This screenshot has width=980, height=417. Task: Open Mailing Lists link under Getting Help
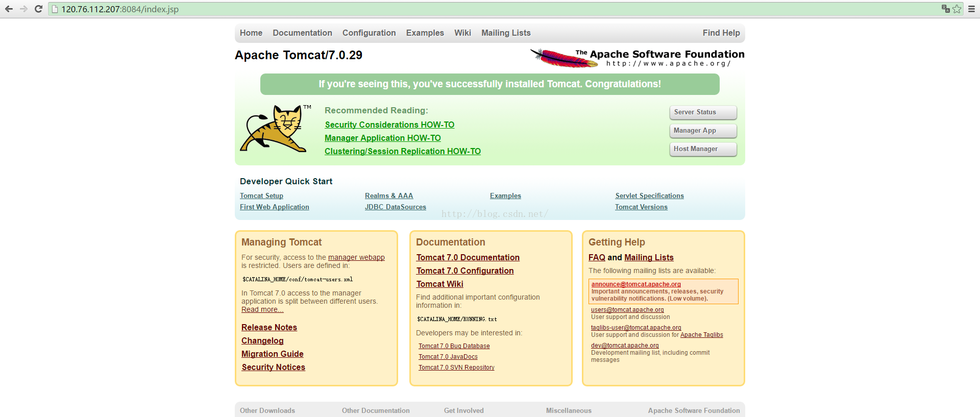(x=649, y=257)
